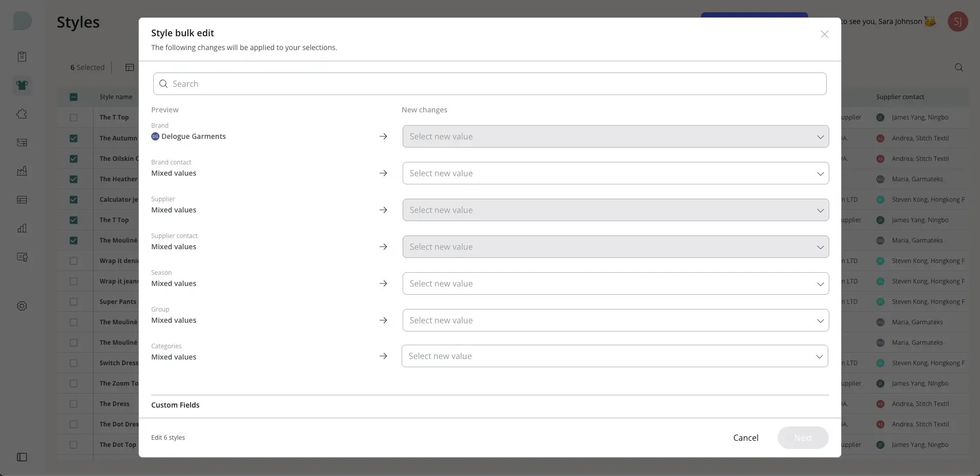
Task: Check the Wrap it denim row checkbox
Action: tap(74, 261)
